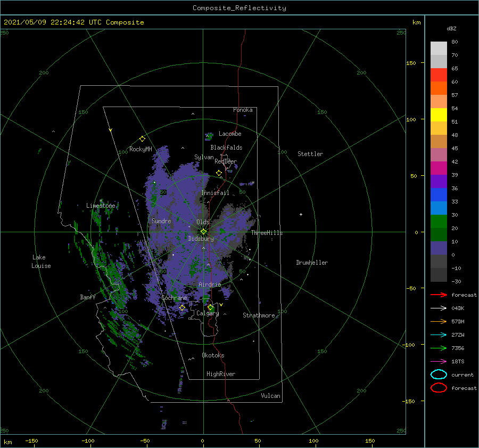Image resolution: width=479 pixels, height=448 pixels.
Task: Click the cyan current ellipse icon
Action: [x=439, y=374]
